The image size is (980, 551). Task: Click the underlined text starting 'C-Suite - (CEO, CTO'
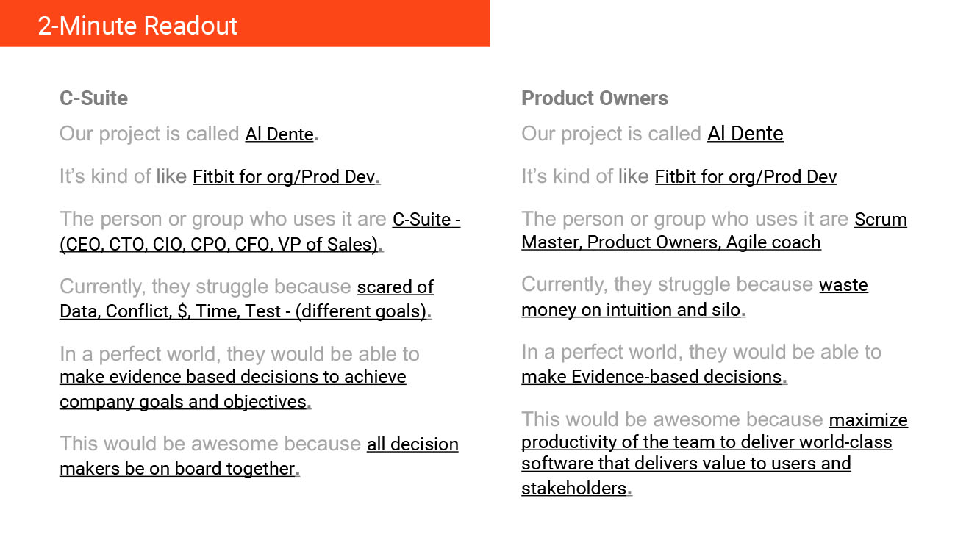click(260, 231)
